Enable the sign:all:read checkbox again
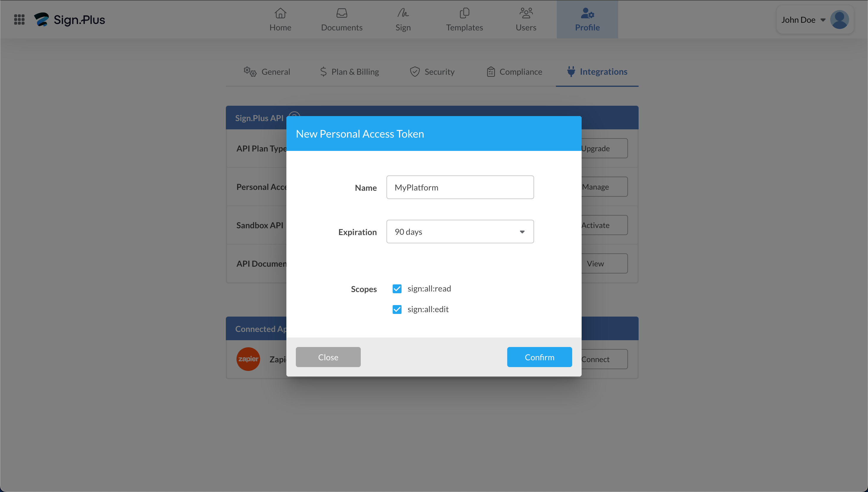868x492 pixels. tap(397, 289)
